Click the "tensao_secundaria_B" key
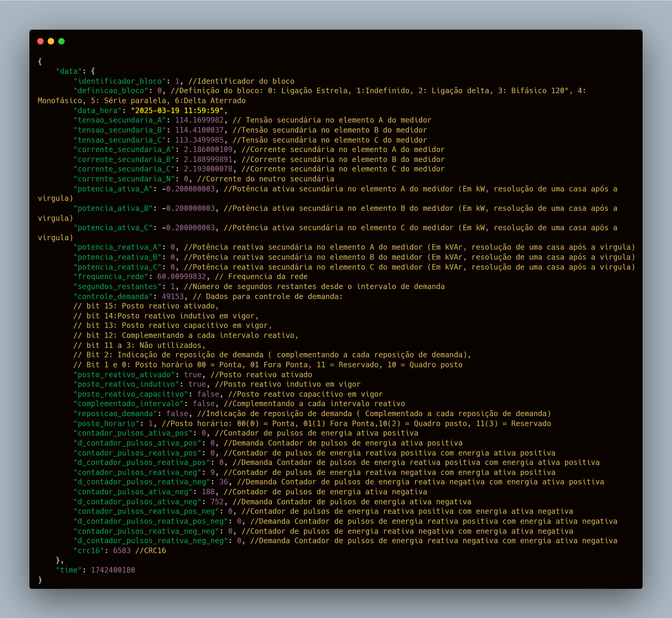 click(x=120, y=130)
